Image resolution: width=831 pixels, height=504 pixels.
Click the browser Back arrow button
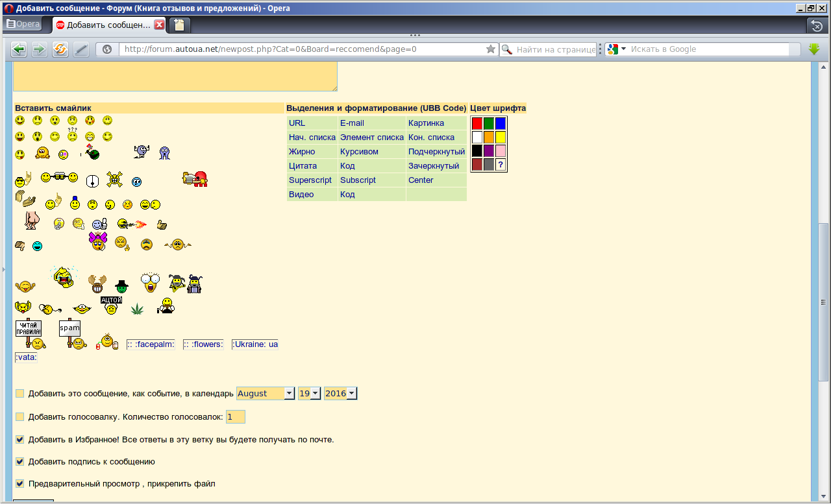(x=19, y=49)
